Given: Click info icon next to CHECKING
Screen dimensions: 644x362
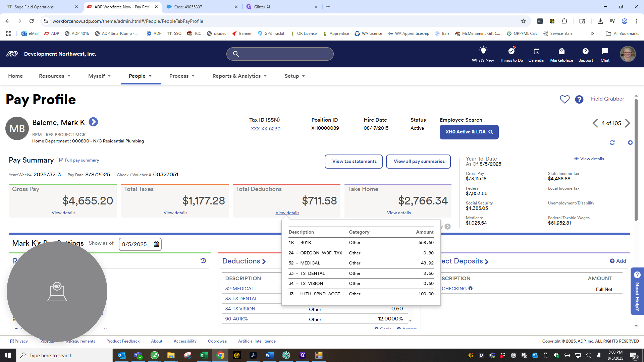Looking at the screenshot, I should click(x=471, y=288).
